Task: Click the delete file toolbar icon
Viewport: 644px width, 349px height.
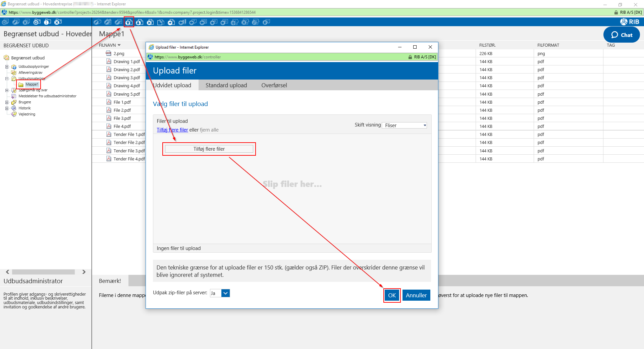Action: click(150, 22)
